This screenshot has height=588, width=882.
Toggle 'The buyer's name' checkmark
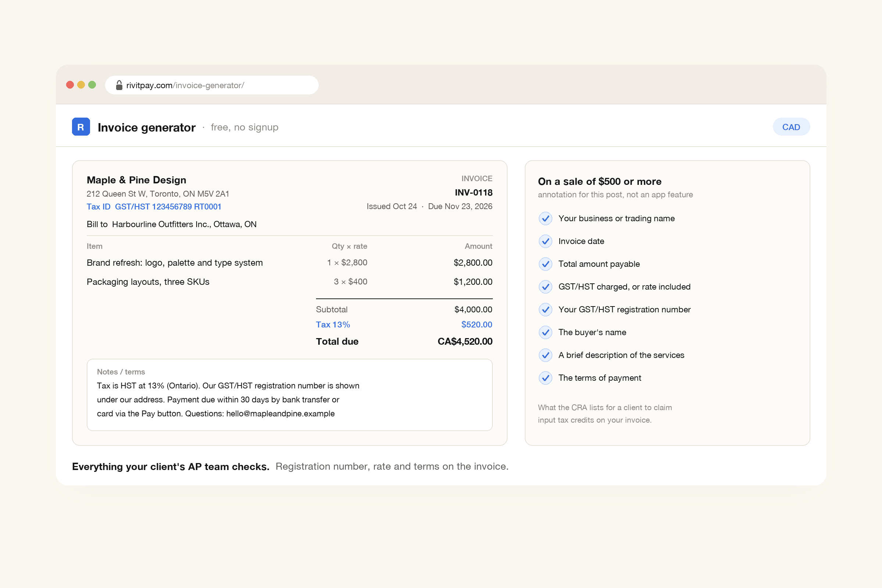(x=546, y=332)
